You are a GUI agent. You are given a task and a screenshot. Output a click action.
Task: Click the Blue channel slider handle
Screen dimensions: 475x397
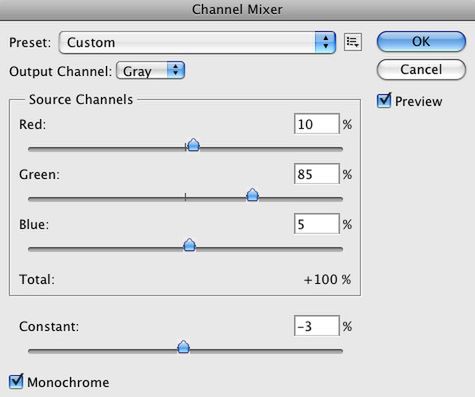click(x=190, y=245)
